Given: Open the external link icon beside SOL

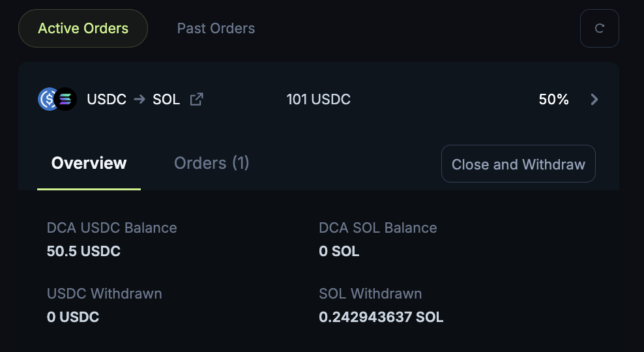Looking at the screenshot, I should (196, 99).
